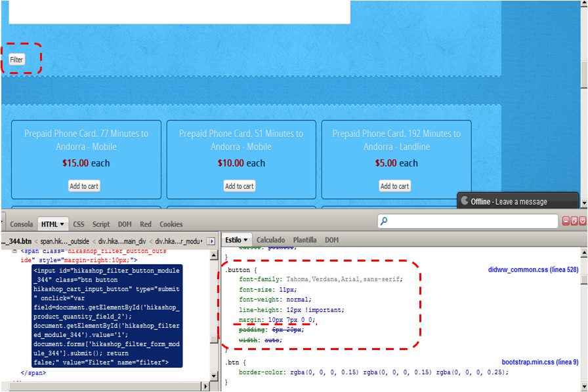Click the style panel scroll up arrow
Screen dimensions: 588x392
click(x=584, y=253)
